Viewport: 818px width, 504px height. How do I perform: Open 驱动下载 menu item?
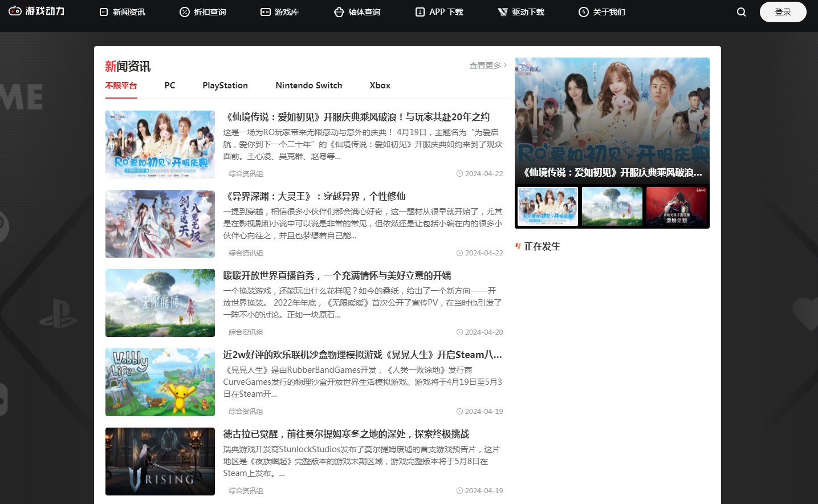(x=528, y=12)
